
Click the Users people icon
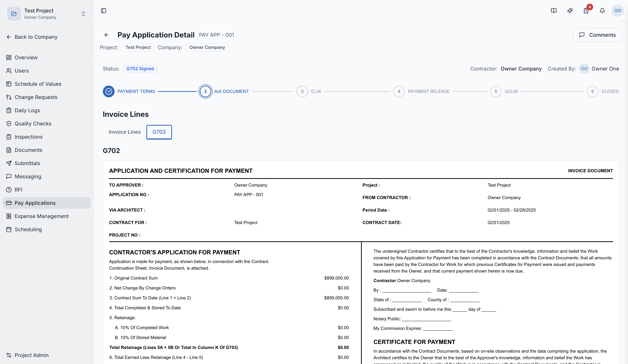[9, 71]
